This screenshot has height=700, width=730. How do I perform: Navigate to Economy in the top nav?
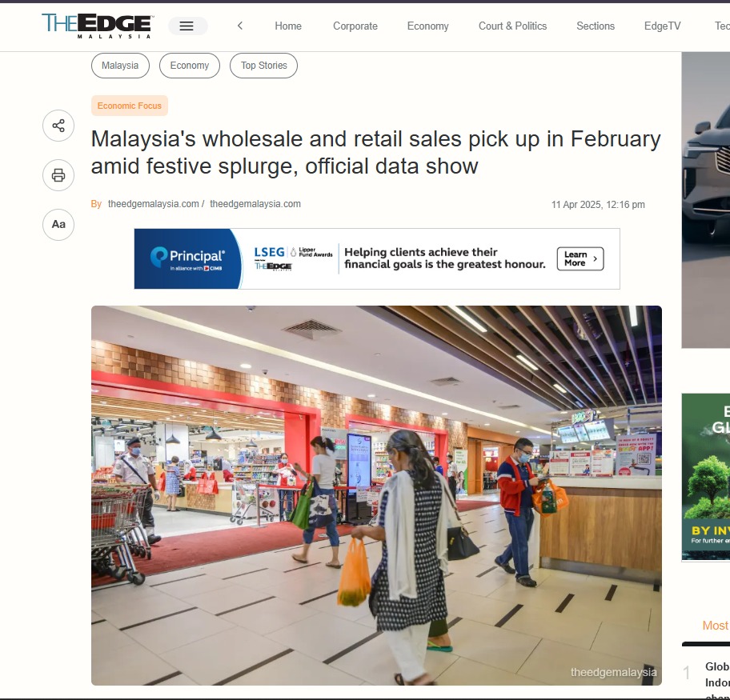(x=428, y=26)
